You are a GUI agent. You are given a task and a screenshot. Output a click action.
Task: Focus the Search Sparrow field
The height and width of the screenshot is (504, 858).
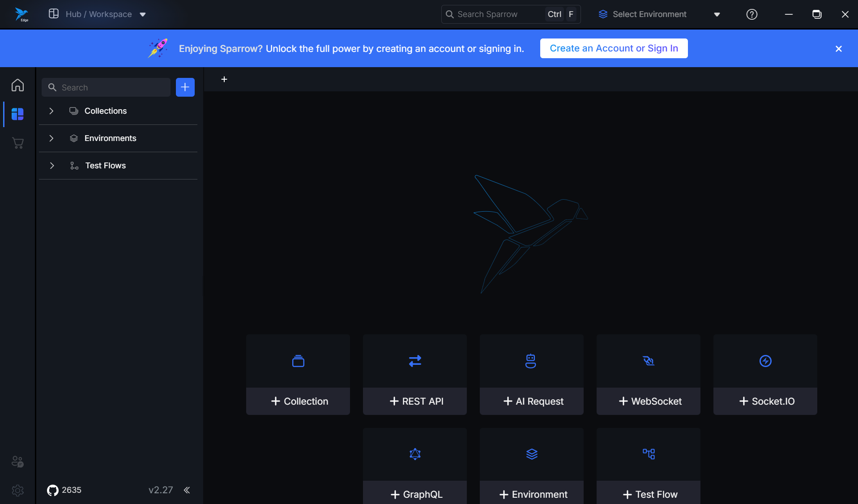coord(511,14)
